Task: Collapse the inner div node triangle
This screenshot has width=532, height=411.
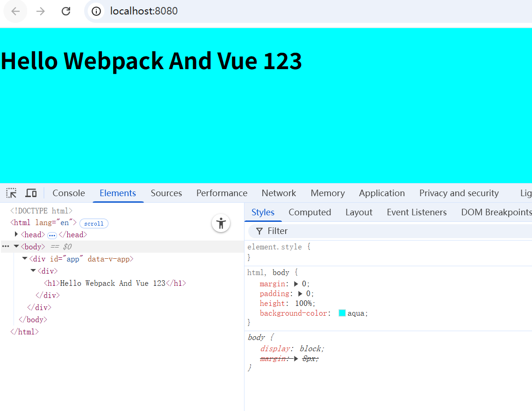Action: click(x=33, y=270)
